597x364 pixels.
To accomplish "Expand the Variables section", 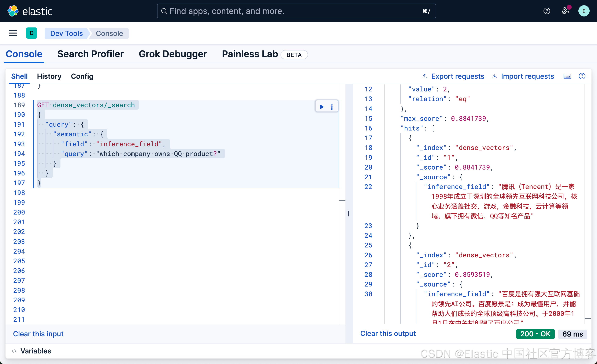I will pyautogui.click(x=31, y=351).
